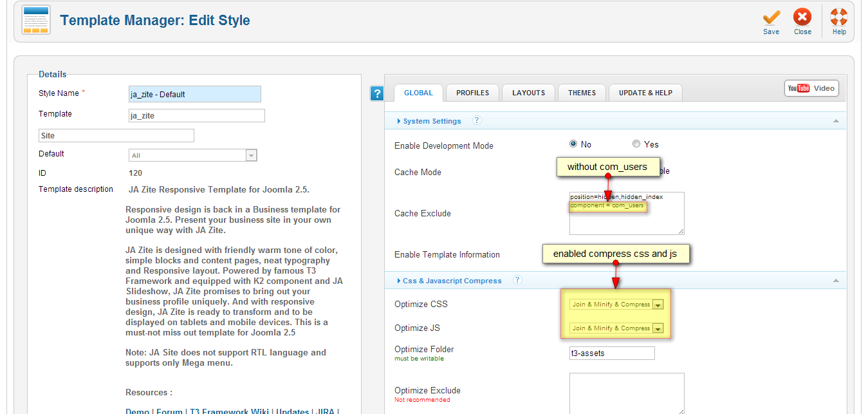Click the 'Template Manager: Edit Style' title

[x=155, y=20]
